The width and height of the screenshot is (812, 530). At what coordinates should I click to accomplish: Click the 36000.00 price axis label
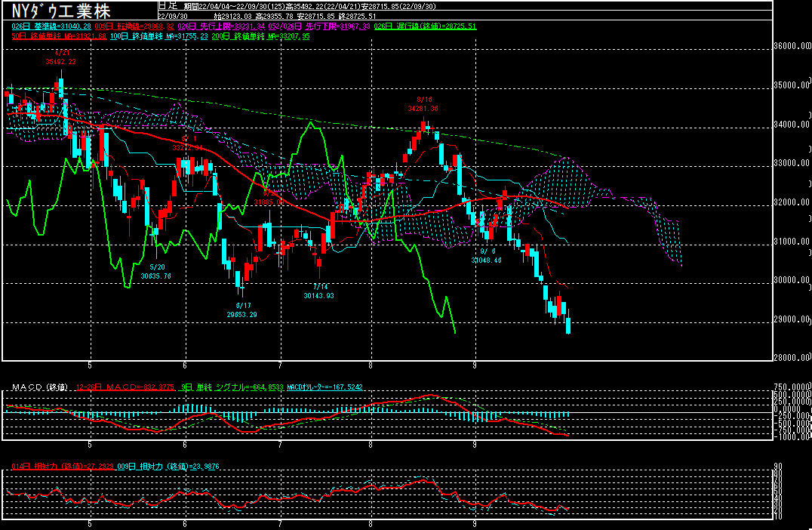[x=792, y=46]
